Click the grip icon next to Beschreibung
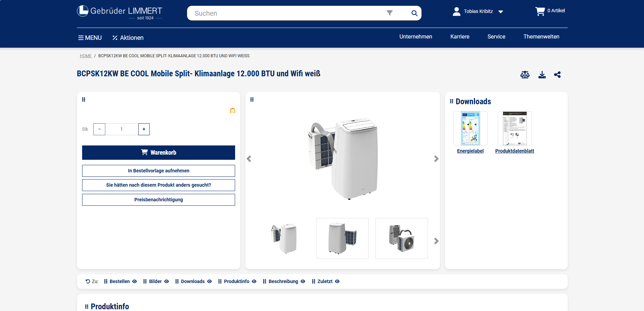644x311 pixels. pyautogui.click(x=265, y=281)
